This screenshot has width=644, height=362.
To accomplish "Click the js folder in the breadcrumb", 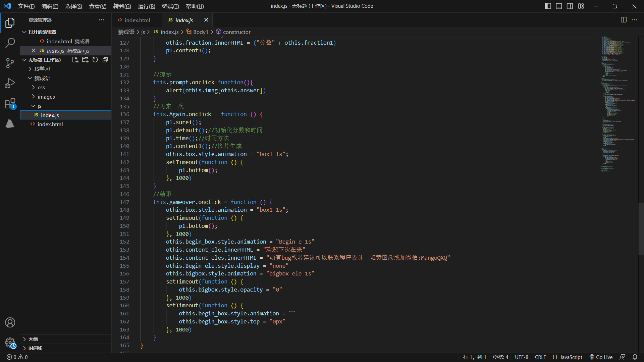I will (x=143, y=32).
